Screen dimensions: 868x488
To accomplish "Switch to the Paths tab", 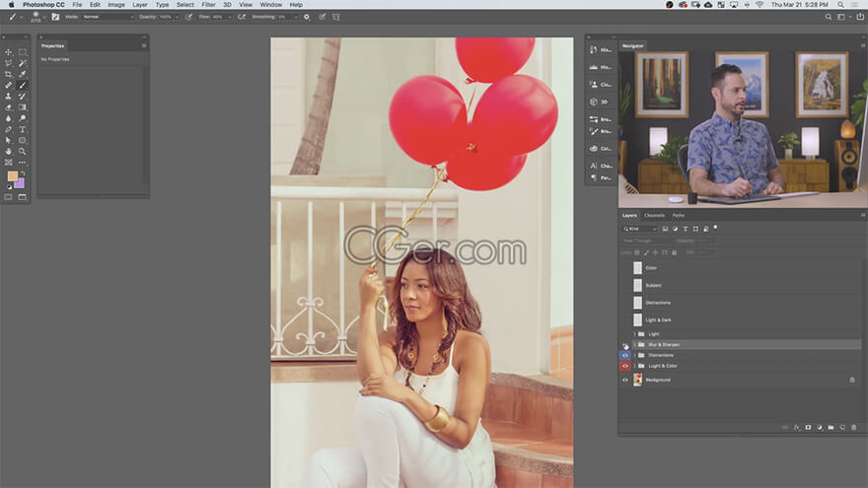I will (x=679, y=215).
